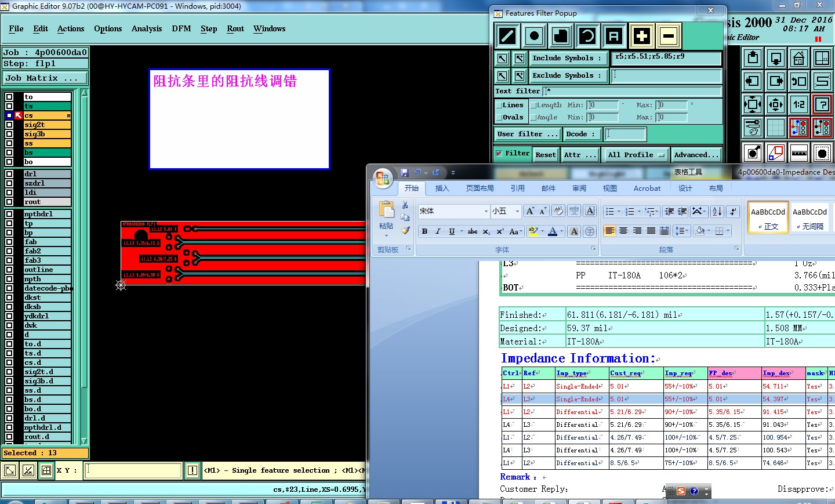Click the font color A button
Viewport: 835px width, 504px height.
(553, 231)
